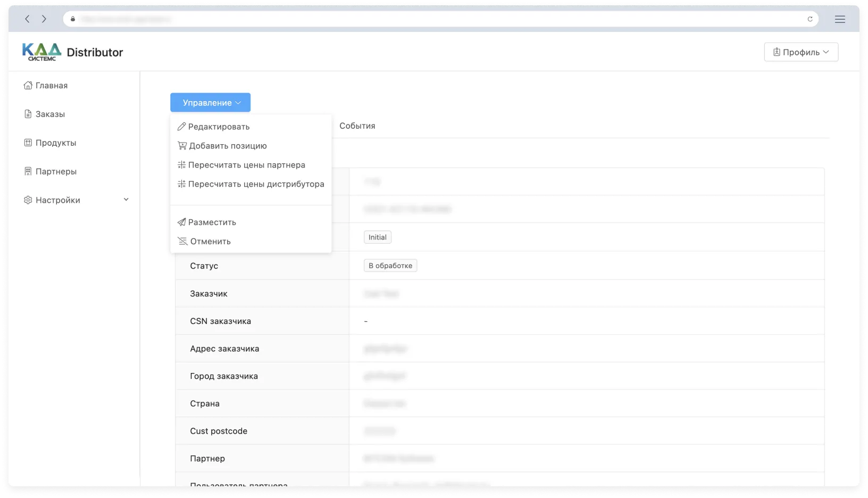
Task: Choose Пересчитать цены партнера
Action: pyautogui.click(x=246, y=165)
